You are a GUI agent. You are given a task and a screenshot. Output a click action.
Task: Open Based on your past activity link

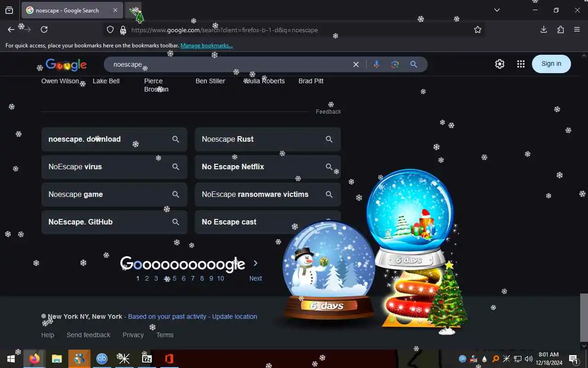[167, 316]
